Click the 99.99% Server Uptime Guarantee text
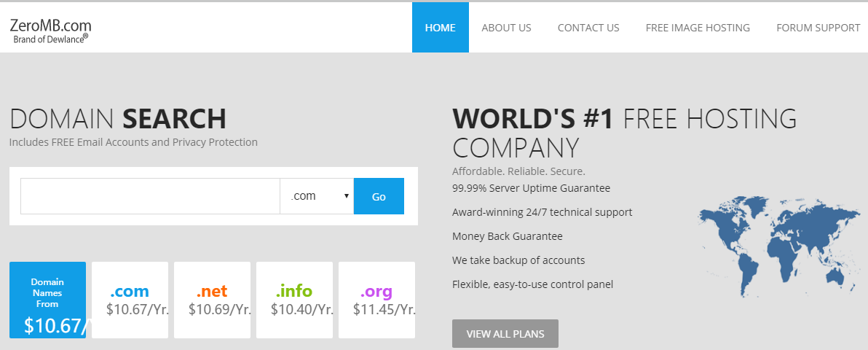868x350 pixels. pos(531,188)
